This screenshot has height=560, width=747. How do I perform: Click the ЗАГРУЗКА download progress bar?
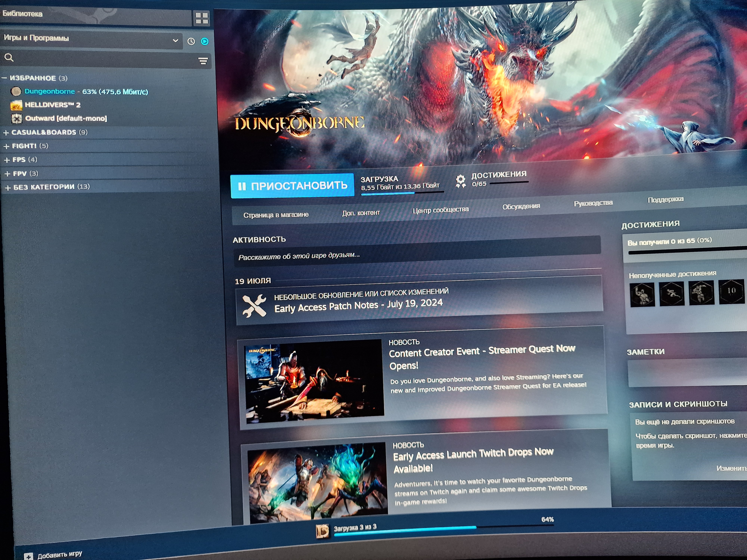pos(402,193)
